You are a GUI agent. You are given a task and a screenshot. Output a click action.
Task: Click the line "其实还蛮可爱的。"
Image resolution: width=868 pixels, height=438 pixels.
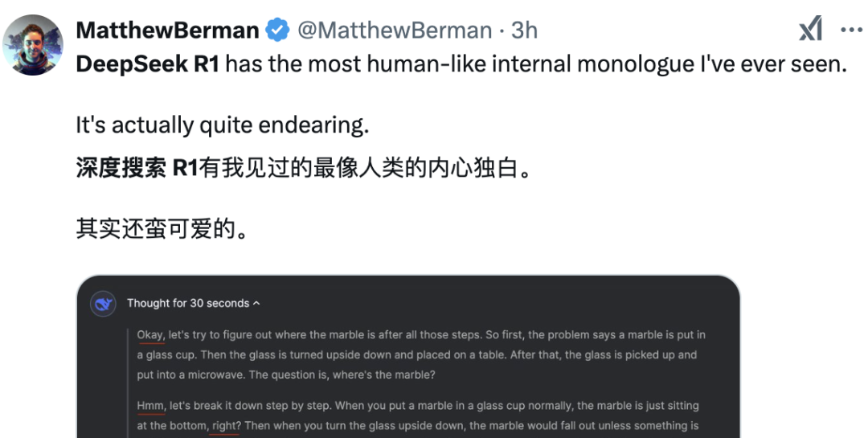click(x=161, y=229)
